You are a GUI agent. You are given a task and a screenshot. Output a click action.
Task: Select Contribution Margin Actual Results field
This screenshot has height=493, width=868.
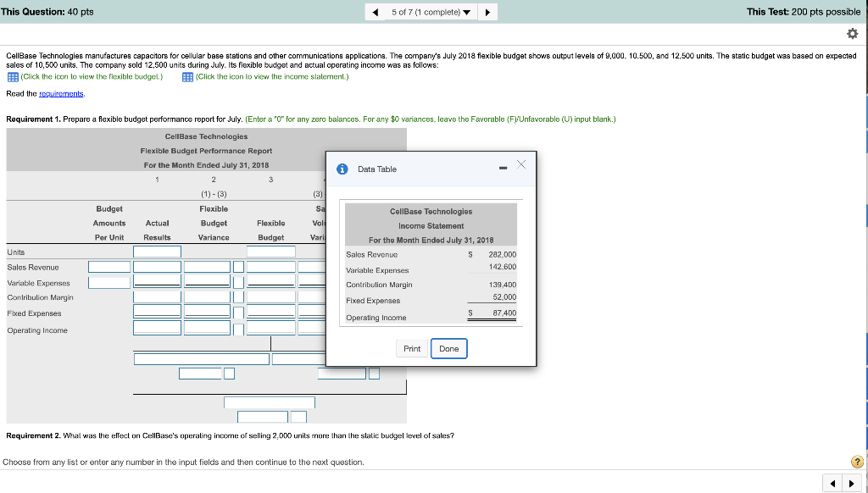(x=157, y=297)
